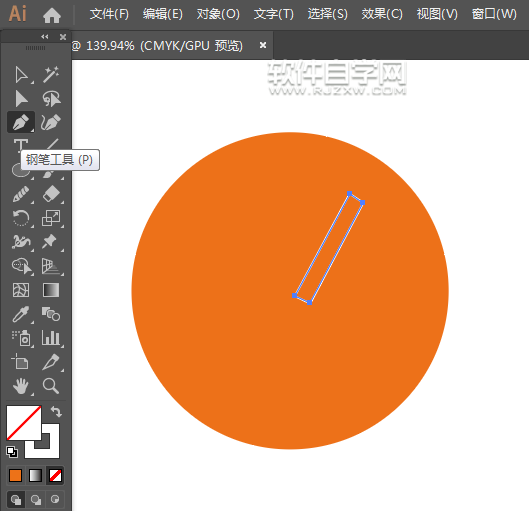Image resolution: width=529 pixels, height=511 pixels.
Task: Enable Draw Behind mode
Action: [x=36, y=499]
